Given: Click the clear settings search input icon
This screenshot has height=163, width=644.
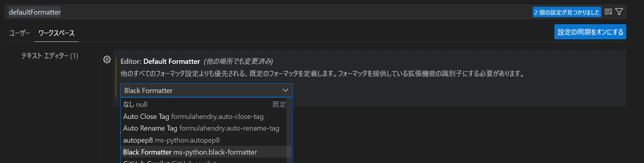Looking at the screenshot, I should click(608, 12).
